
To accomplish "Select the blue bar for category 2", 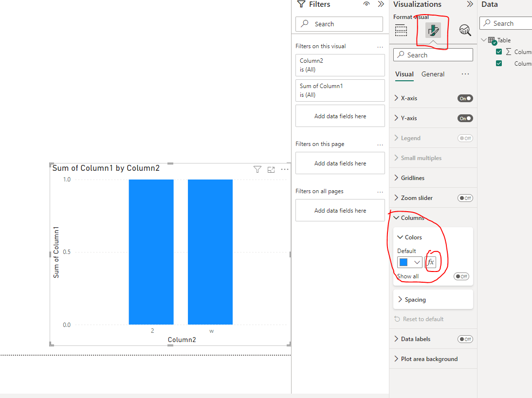I will coord(151,252).
